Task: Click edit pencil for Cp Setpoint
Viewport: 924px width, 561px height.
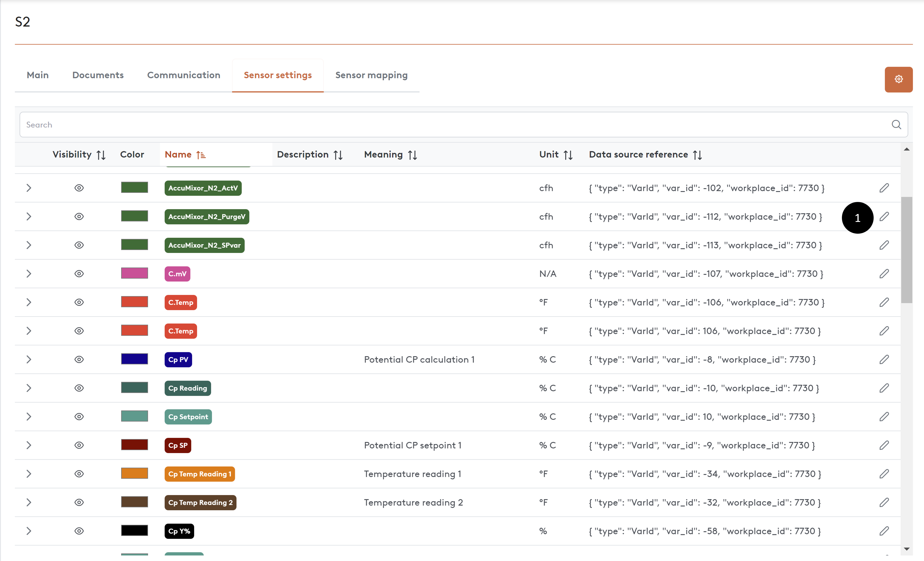Action: 884,417
